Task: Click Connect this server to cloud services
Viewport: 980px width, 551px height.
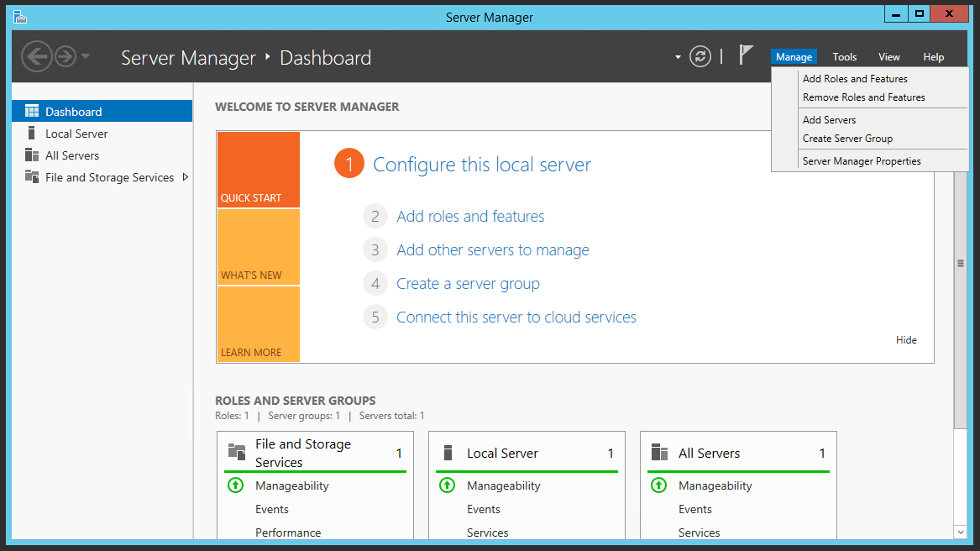Action: pyautogui.click(x=516, y=317)
